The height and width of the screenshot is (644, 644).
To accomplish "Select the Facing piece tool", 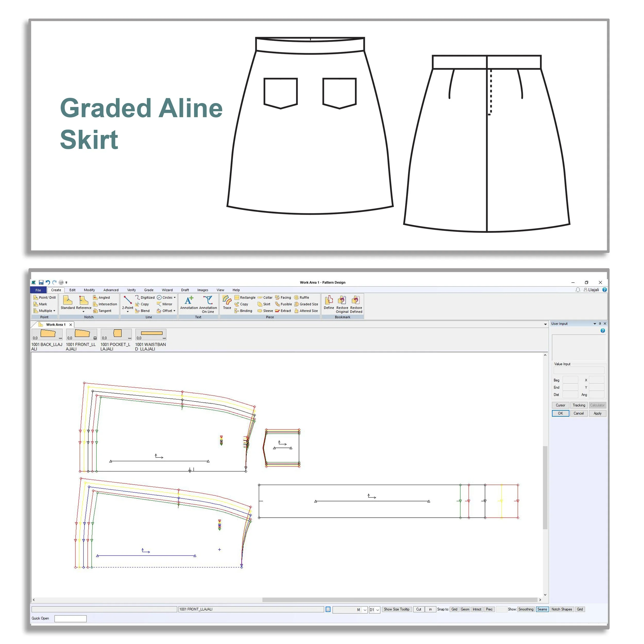I will pyautogui.click(x=283, y=297).
